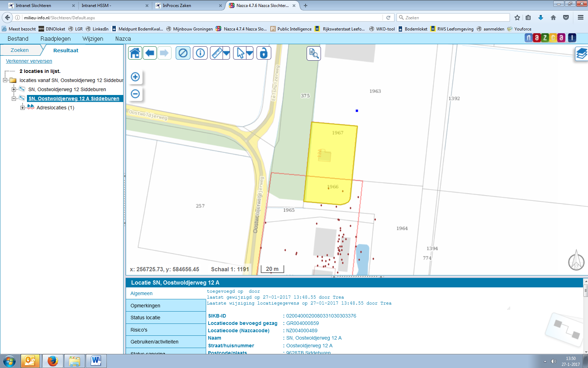
Task: Open the Youforce bookmark
Action: point(519,29)
